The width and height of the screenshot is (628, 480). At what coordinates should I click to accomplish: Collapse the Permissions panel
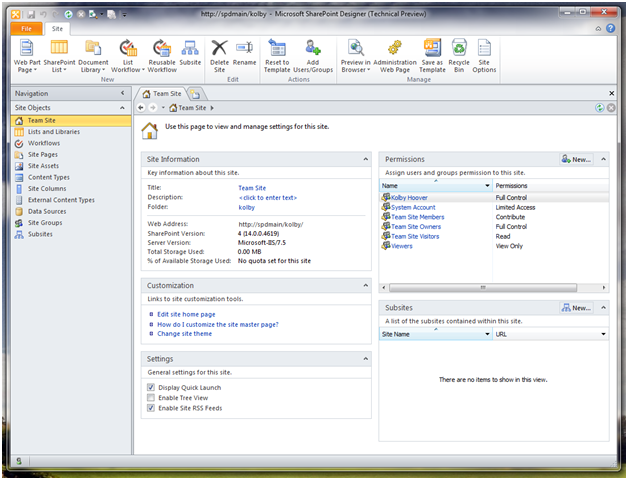point(603,159)
